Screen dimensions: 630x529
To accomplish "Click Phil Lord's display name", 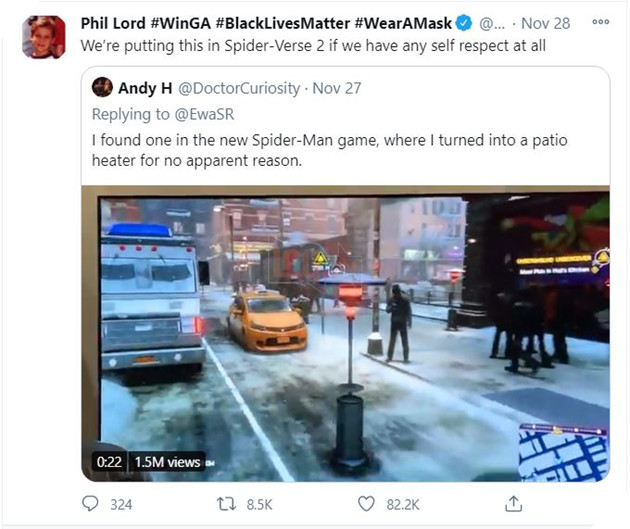I will click(x=113, y=23).
